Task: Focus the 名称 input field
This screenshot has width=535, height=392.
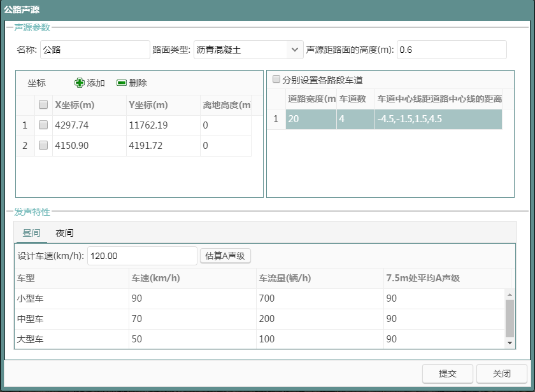Action: (x=94, y=49)
